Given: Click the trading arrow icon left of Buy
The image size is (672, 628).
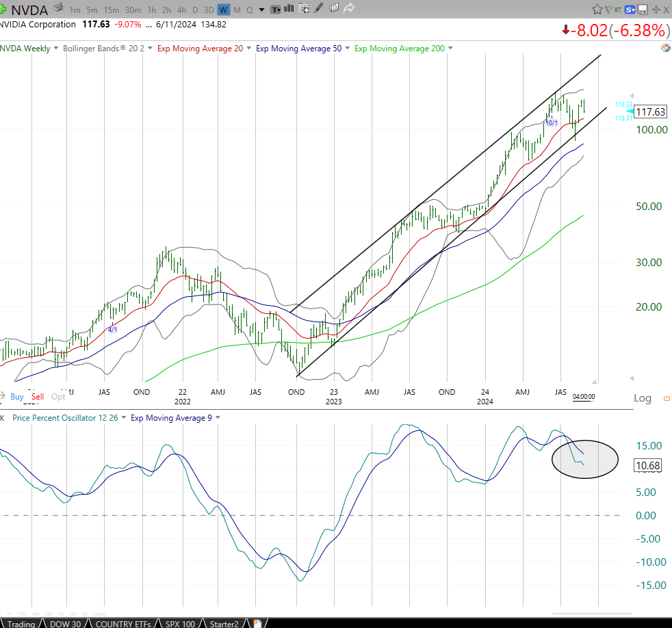Looking at the screenshot, I should tap(3, 396).
